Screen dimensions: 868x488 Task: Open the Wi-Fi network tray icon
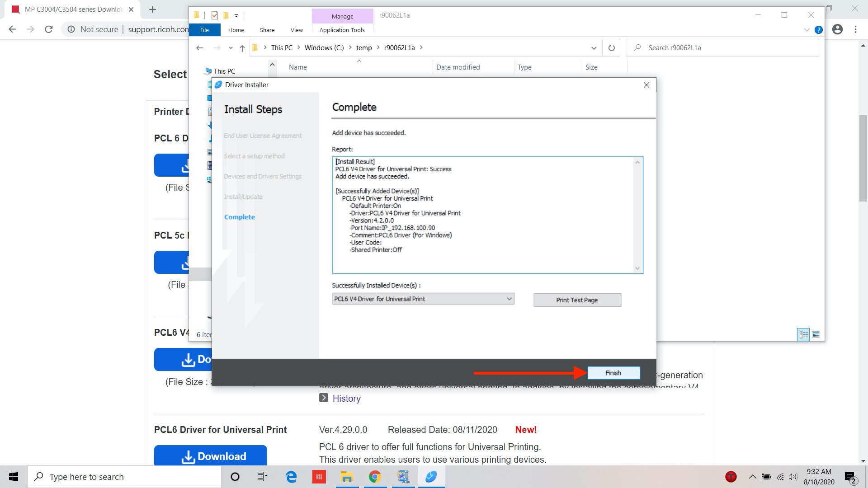point(780,477)
